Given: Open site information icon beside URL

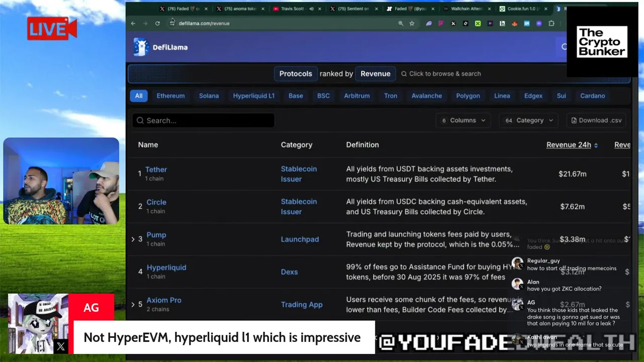Looking at the screenshot, I should pos(172,23).
